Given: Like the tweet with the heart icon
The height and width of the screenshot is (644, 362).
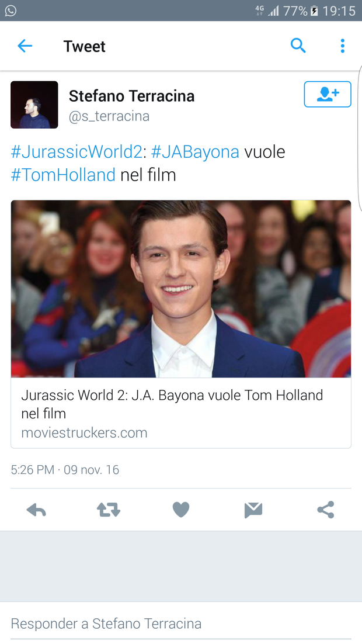Looking at the screenshot, I should pyautogui.click(x=181, y=510).
